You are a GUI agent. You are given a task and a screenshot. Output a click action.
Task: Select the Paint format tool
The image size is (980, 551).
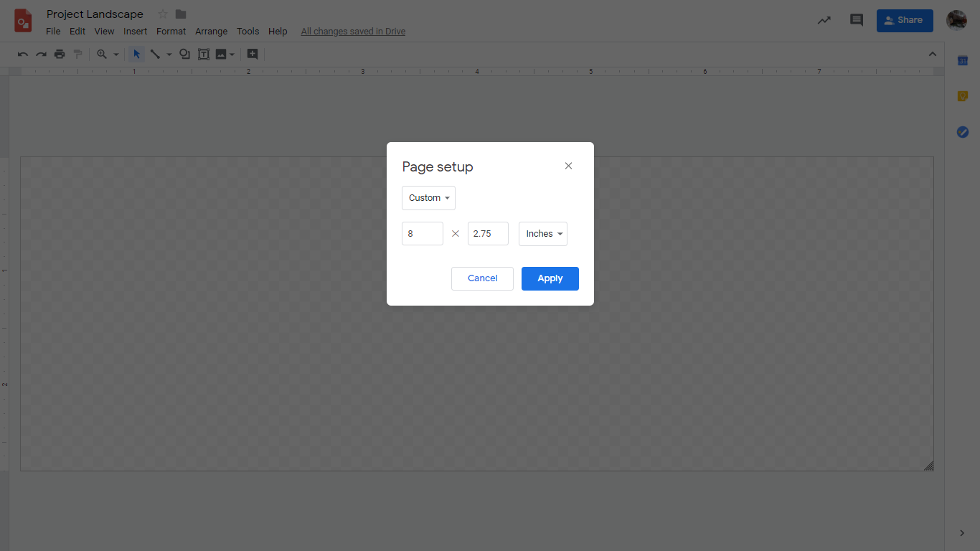77,54
